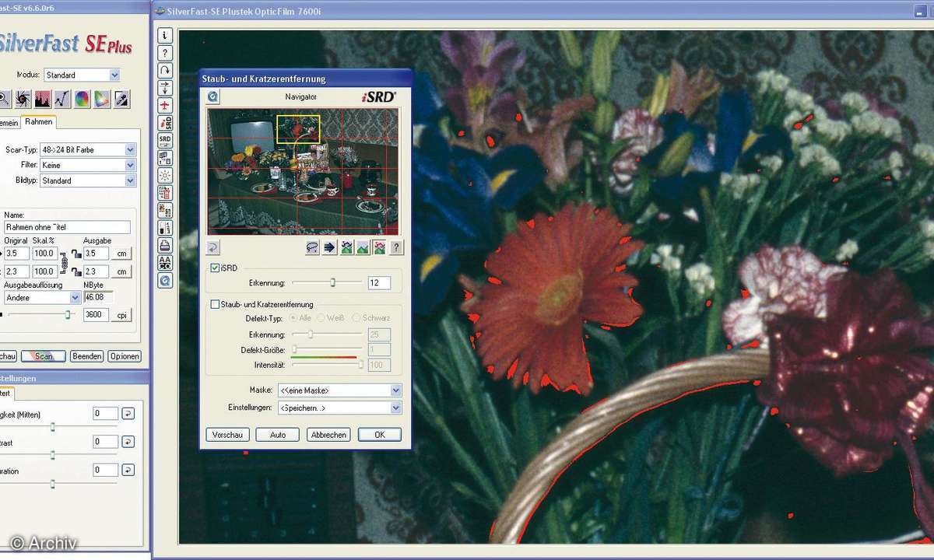934x560 pixels.
Task: Click the Scan button
Action: [x=44, y=356]
